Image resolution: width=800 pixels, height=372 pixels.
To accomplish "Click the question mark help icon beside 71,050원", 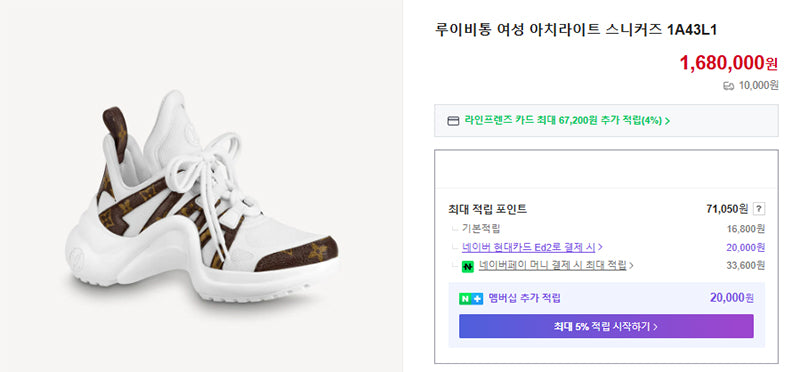I will pyautogui.click(x=759, y=209).
